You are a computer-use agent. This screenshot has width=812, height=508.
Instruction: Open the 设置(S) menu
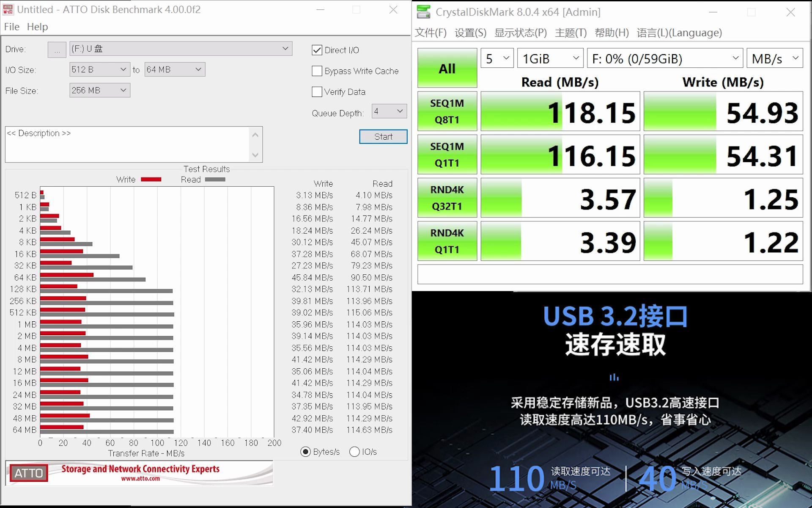pyautogui.click(x=470, y=33)
